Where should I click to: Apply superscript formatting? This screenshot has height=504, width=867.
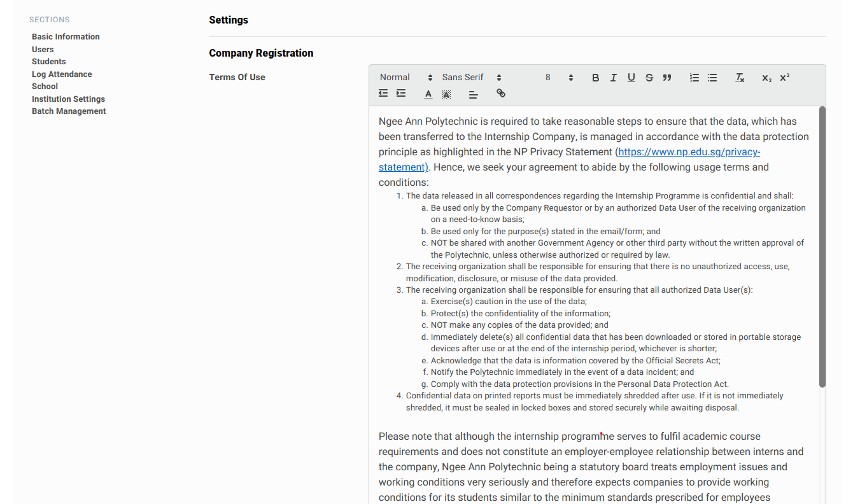click(784, 78)
